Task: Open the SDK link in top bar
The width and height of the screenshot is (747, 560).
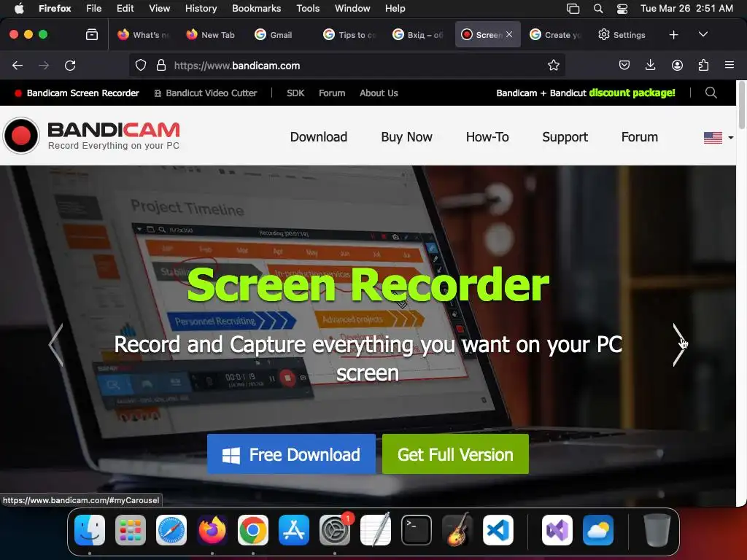Action: [295, 93]
